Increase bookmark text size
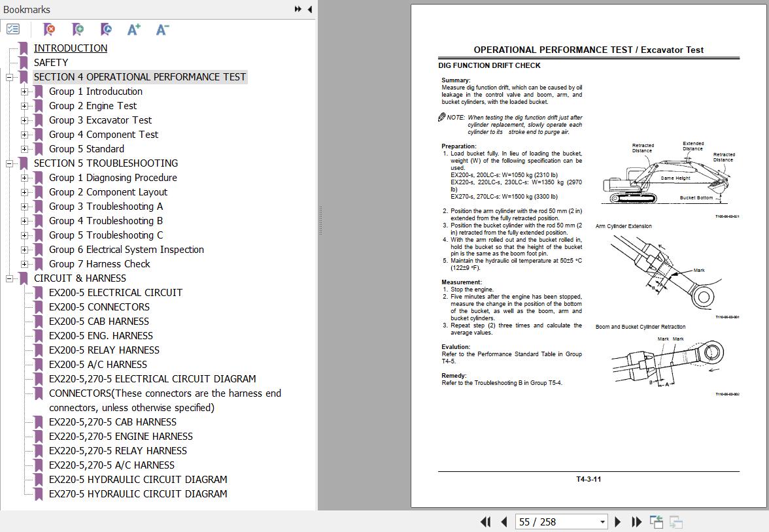Screen dimensions: 769x532 pyautogui.click(x=134, y=29)
